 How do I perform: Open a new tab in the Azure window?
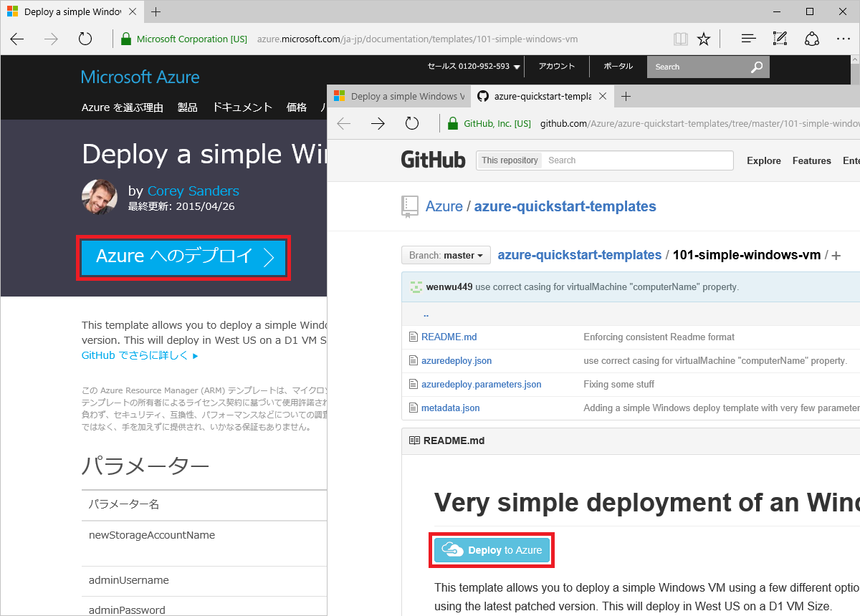(156, 11)
